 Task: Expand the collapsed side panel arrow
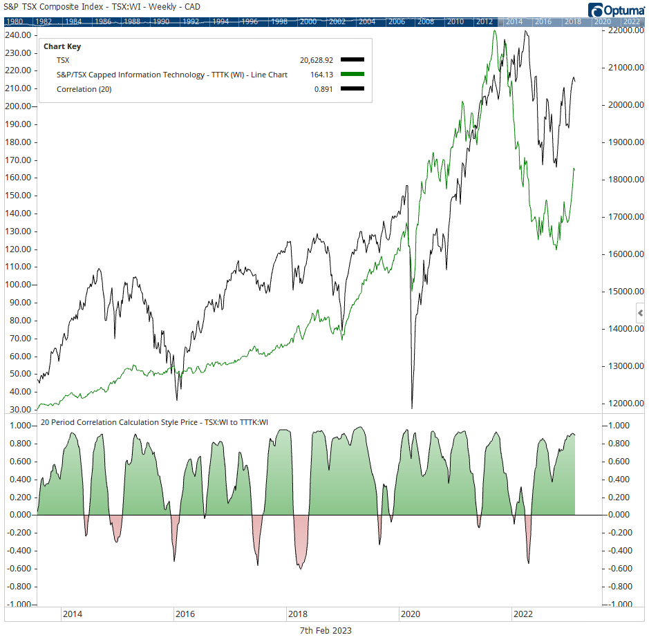[x=640, y=313]
